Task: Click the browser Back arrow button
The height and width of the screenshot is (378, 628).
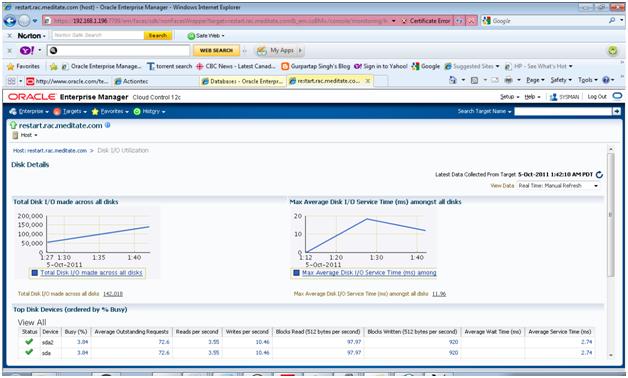Action: coord(10,21)
